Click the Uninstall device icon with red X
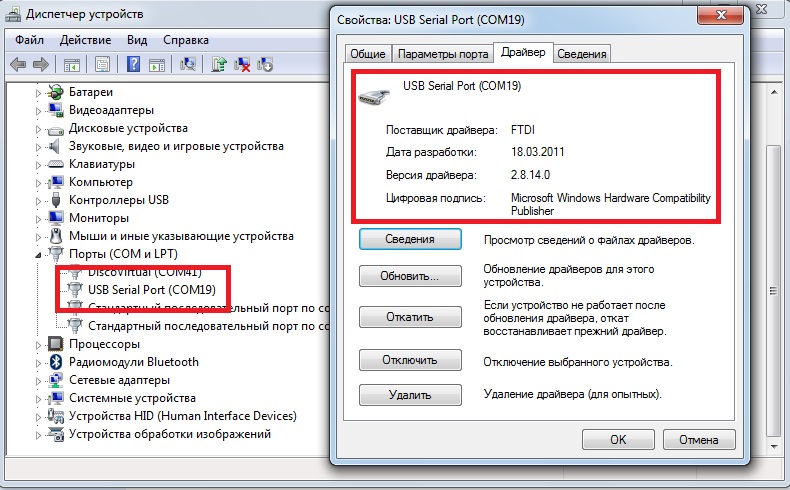The height and width of the screenshot is (490, 790). pyautogui.click(x=242, y=64)
